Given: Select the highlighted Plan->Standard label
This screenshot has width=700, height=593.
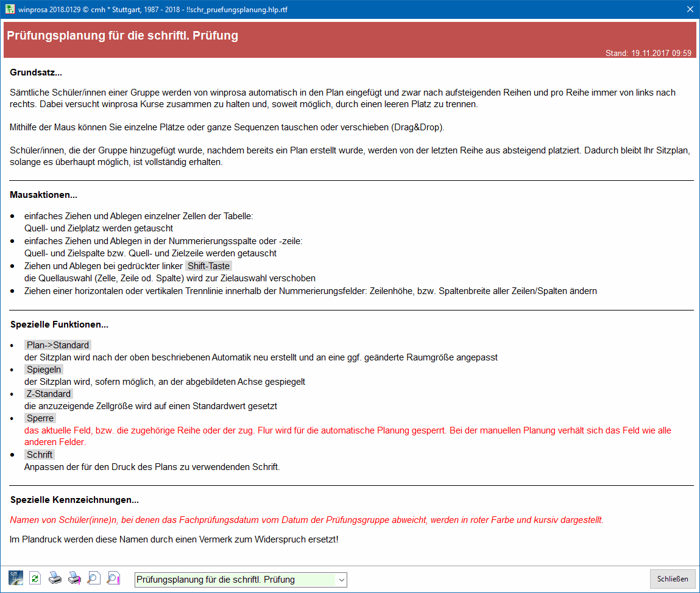Looking at the screenshot, I should (58, 345).
